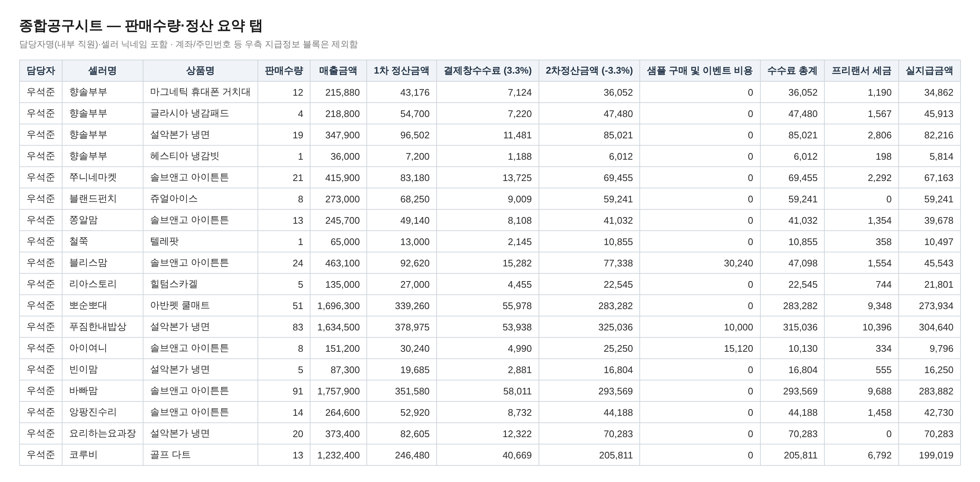Select the 철쭉 seller cell

(x=102, y=241)
